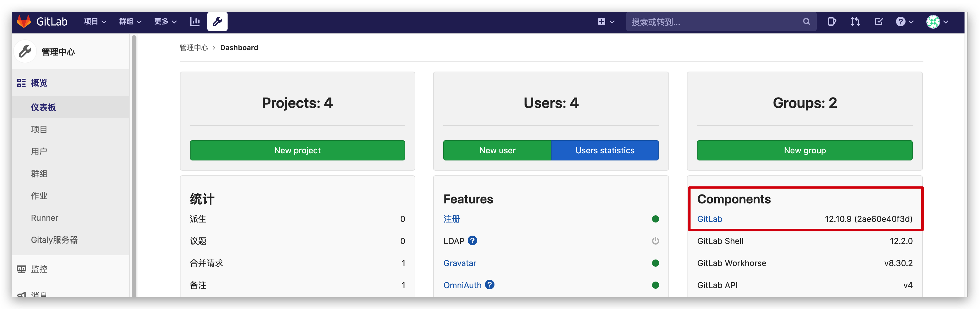Click the New user button
980x309 pixels.
pos(497,151)
